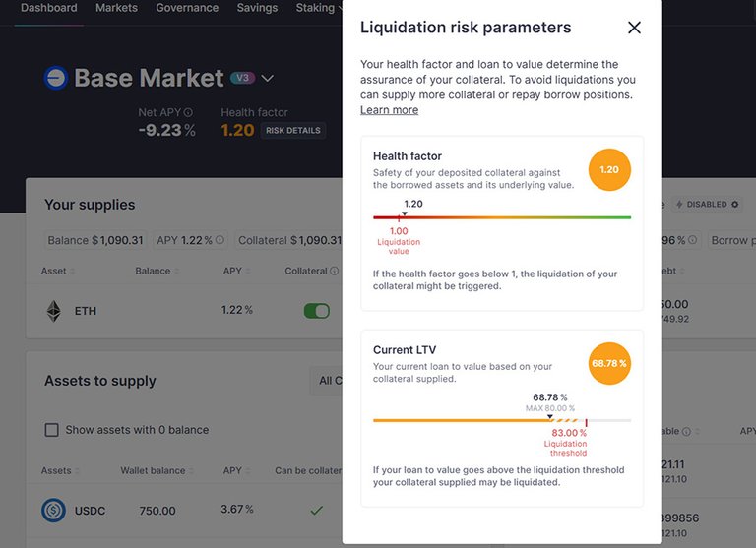Click the Collateral column info icon

[335, 272]
